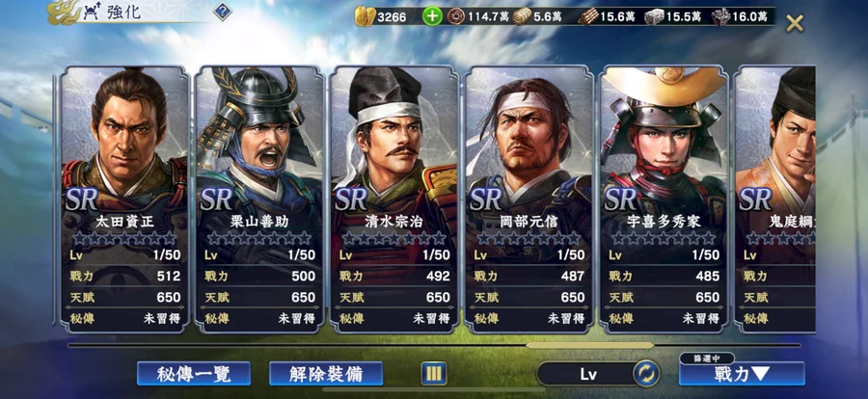Open the 秘傳一覽 list

194,374
